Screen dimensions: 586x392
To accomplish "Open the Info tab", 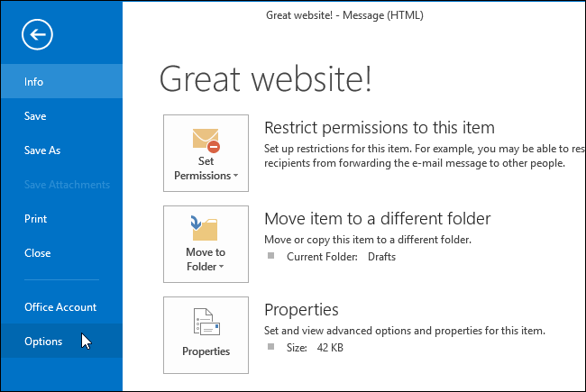I will click(61, 81).
